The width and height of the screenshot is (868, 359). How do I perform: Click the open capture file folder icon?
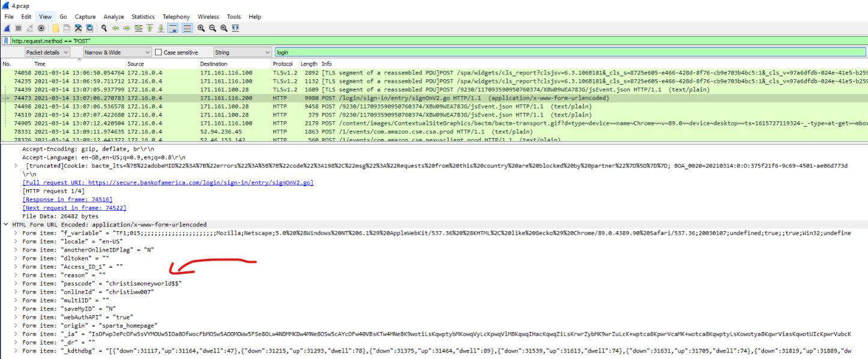[x=56, y=28]
